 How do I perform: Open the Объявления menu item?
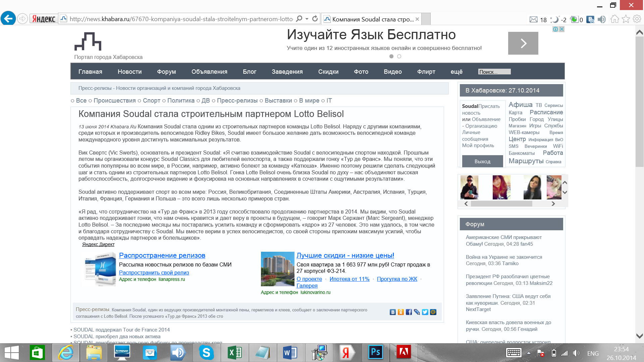click(x=209, y=72)
